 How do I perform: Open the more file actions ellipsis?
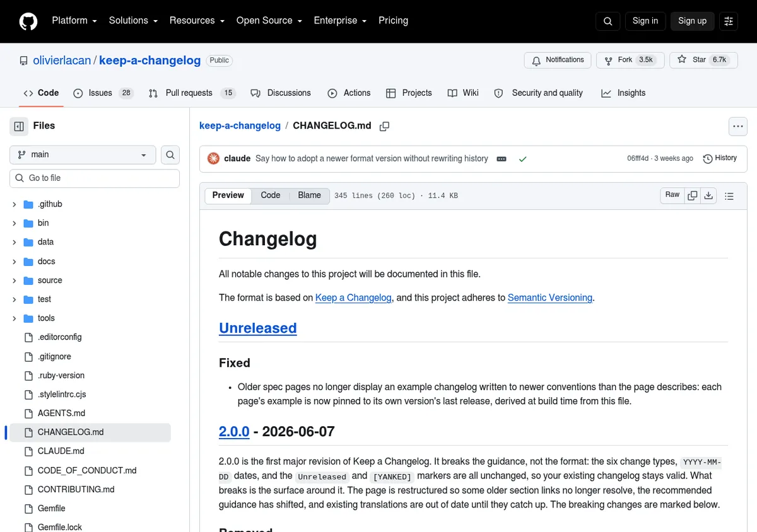click(x=738, y=126)
